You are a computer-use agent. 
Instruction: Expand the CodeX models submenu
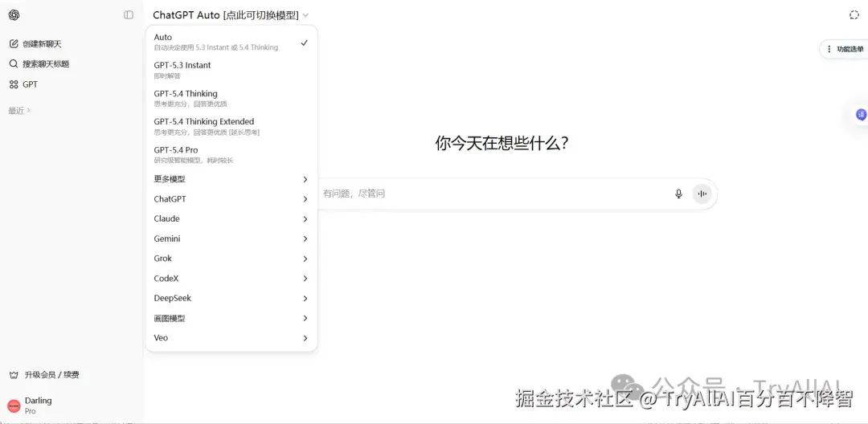point(231,279)
